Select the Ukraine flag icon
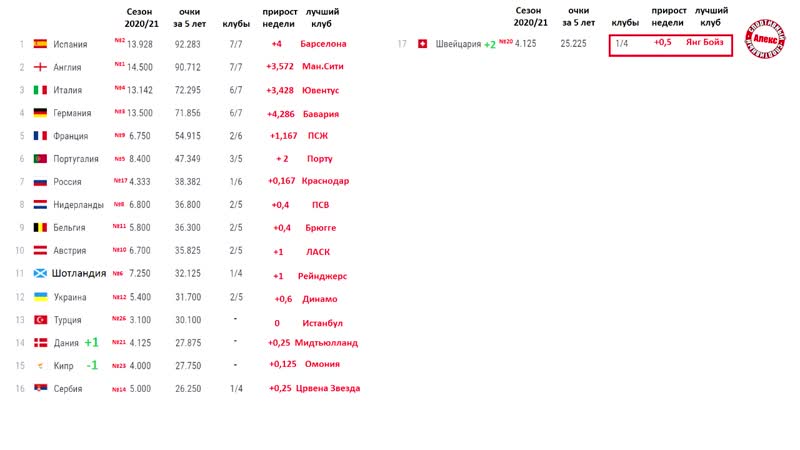The width and height of the screenshot is (800, 450). point(41,297)
